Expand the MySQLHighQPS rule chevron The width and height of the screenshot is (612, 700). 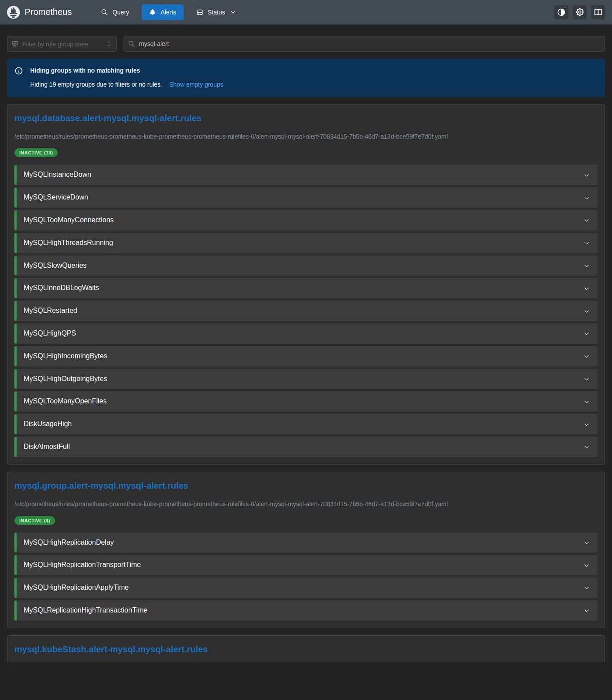(x=587, y=333)
